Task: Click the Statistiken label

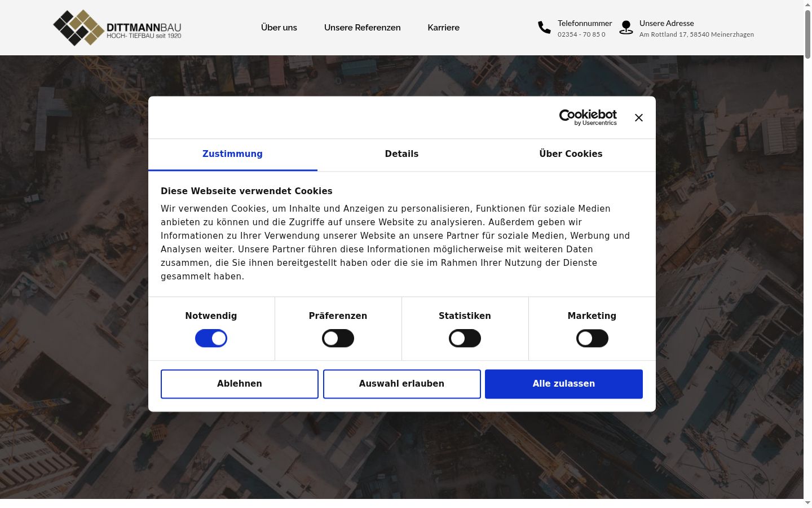Action: 465,316
